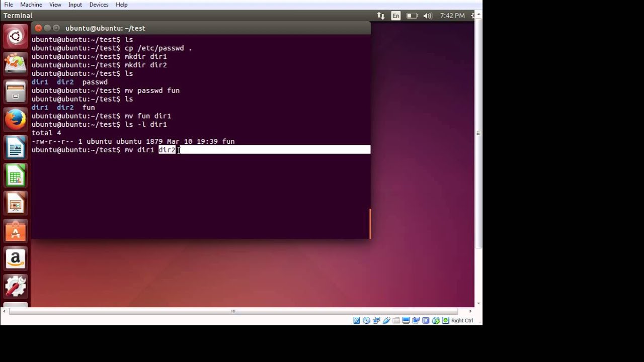Click the keyboard capture arrow icon
The width and height of the screenshot is (644, 362).
click(x=445, y=320)
